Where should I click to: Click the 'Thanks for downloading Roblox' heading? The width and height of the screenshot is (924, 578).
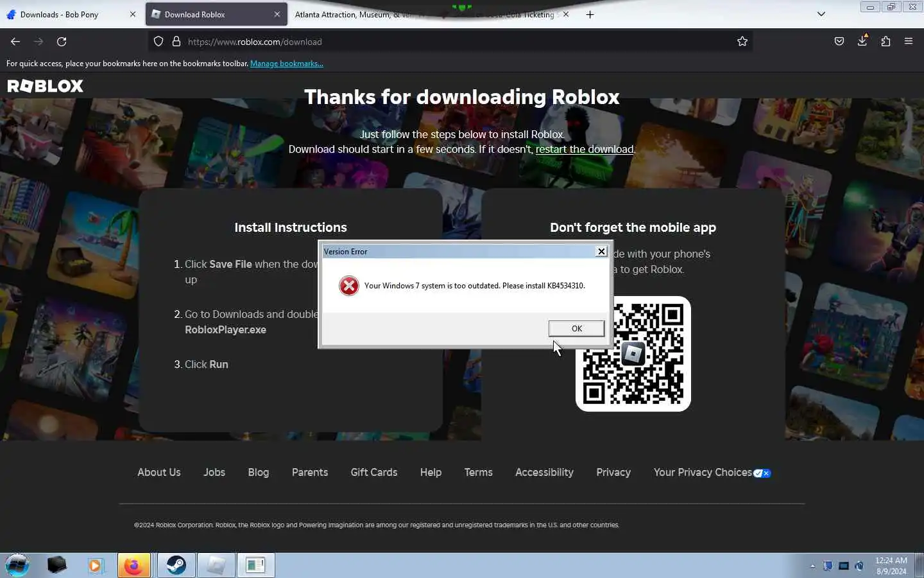pyautogui.click(x=462, y=97)
